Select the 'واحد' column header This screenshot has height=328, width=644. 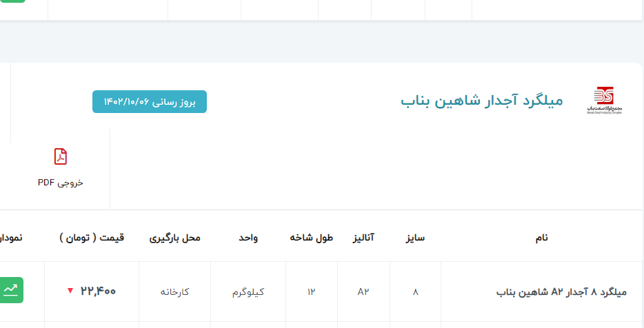coord(248,238)
